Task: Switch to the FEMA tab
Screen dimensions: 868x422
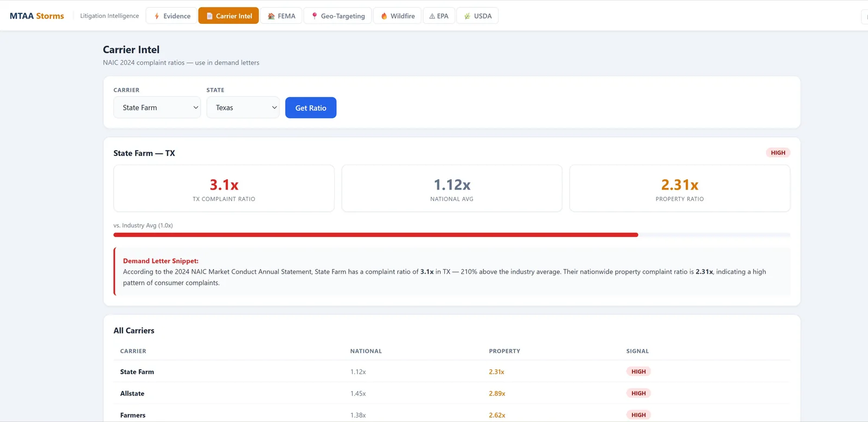Action: click(282, 16)
